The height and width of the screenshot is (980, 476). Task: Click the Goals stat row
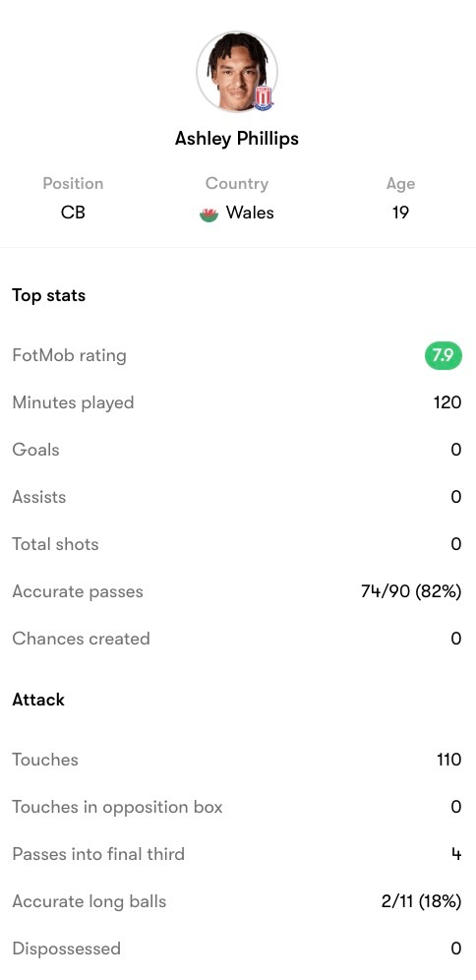click(x=237, y=450)
